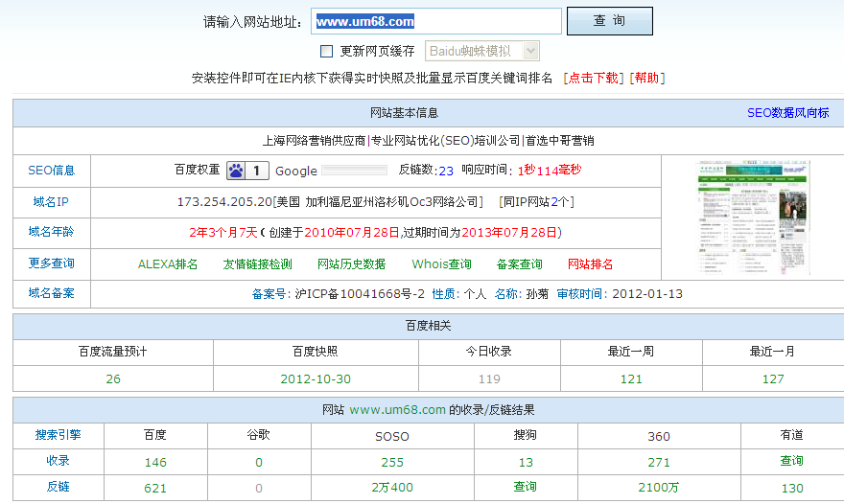This screenshot has width=844, height=504.
Task: Click the 查询 button
Action: pyautogui.click(x=609, y=21)
